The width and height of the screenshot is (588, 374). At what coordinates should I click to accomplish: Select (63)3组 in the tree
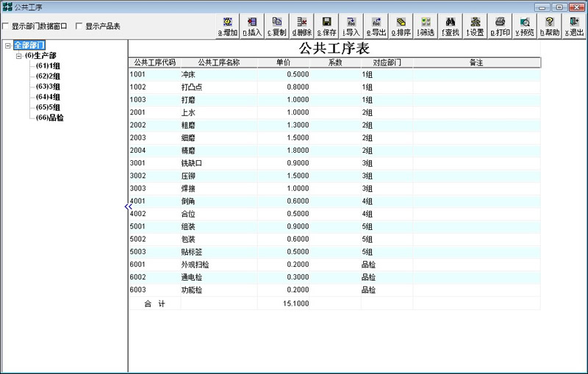point(48,87)
